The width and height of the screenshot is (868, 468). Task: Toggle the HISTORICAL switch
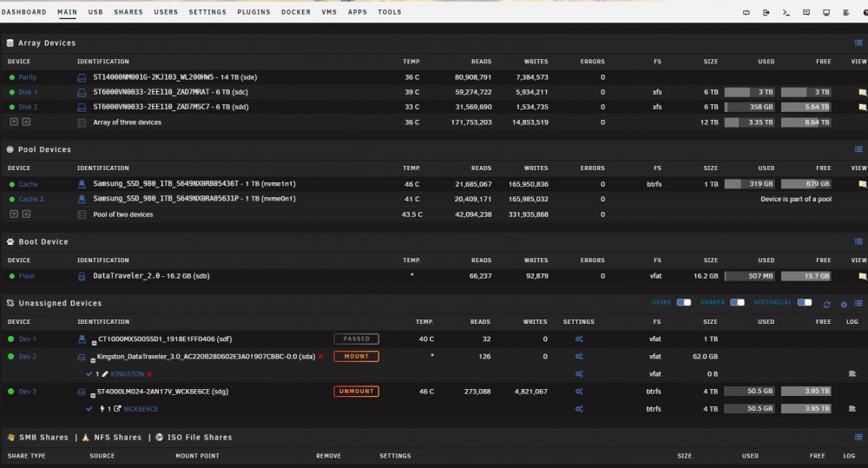805,302
